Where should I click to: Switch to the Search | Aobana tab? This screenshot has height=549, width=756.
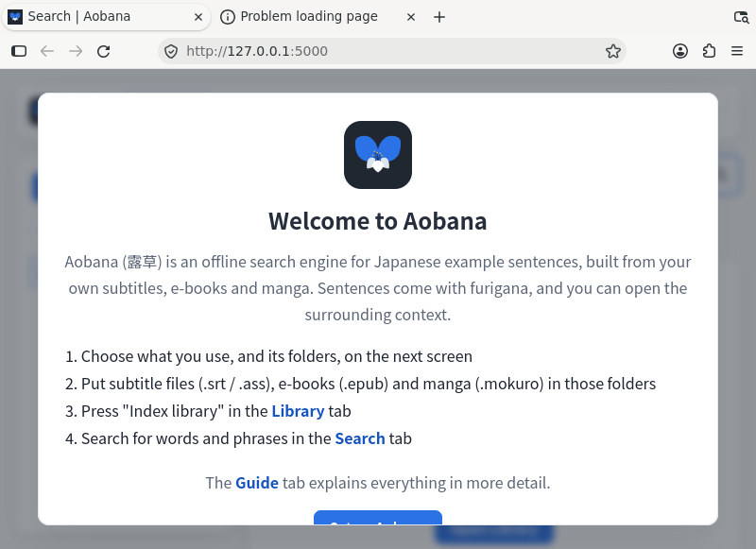pyautogui.click(x=106, y=17)
